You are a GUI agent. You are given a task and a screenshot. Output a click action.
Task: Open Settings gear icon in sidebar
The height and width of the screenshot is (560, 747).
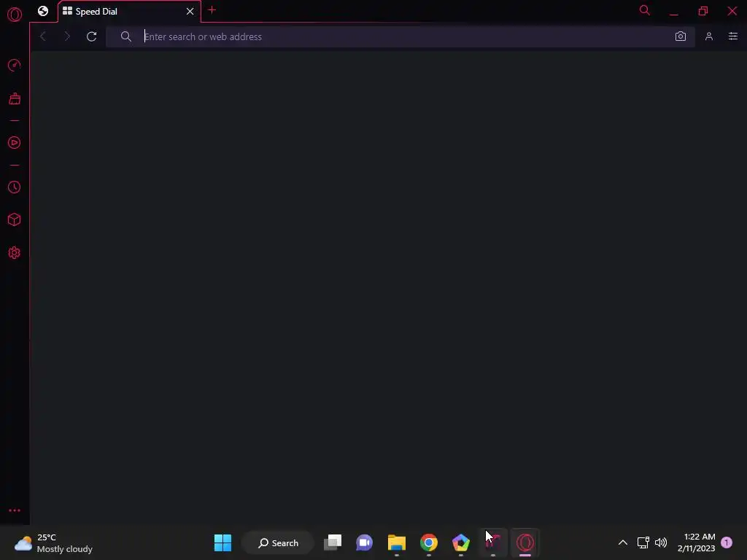[x=15, y=253]
